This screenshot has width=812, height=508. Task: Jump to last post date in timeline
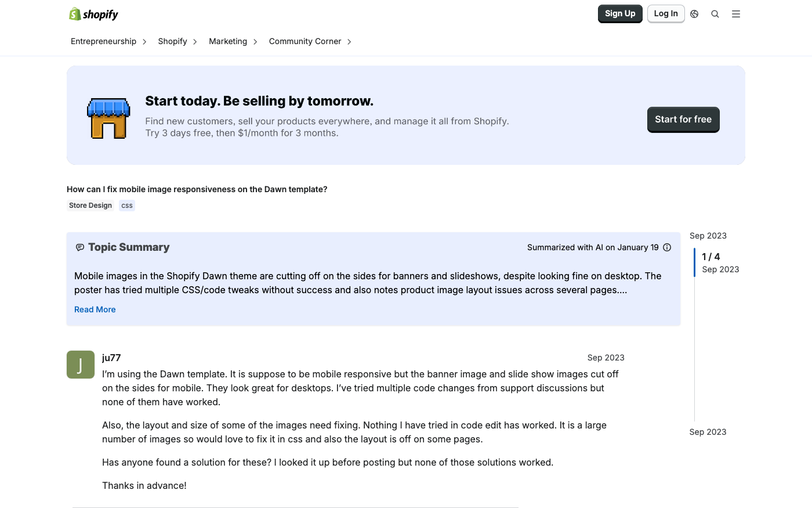(708, 432)
